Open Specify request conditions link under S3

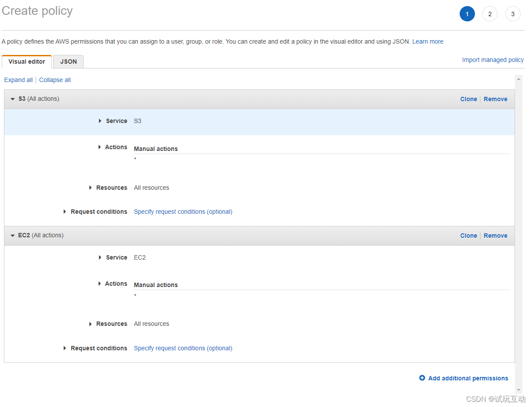(x=183, y=212)
